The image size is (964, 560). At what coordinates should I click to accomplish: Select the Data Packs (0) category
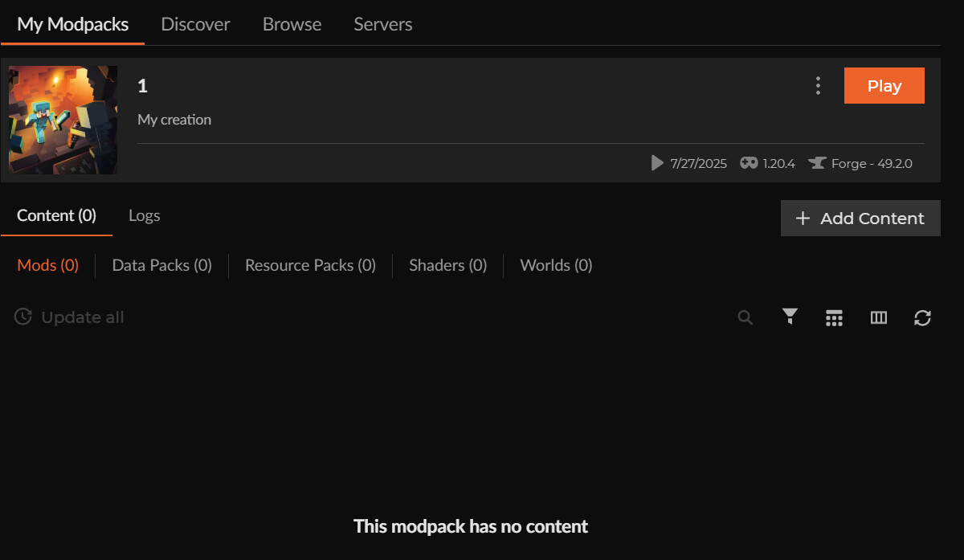161,265
